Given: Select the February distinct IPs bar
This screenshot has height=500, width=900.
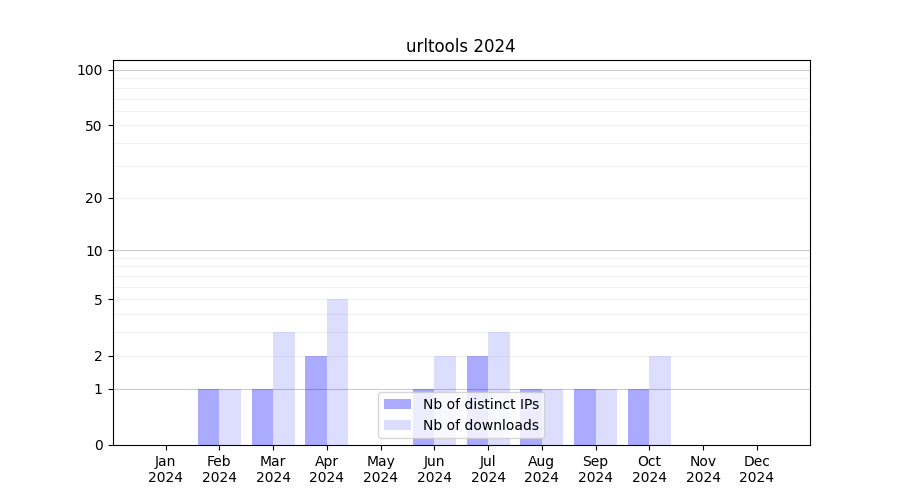Looking at the screenshot, I should 208,417.
